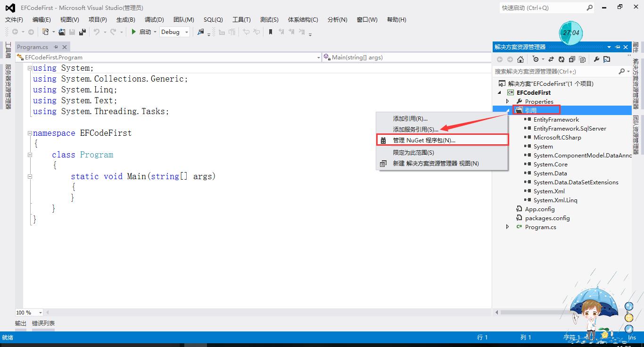This screenshot has height=347, width=644.
Task: Click Sync with Active Document icon
Action: tap(551, 59)
